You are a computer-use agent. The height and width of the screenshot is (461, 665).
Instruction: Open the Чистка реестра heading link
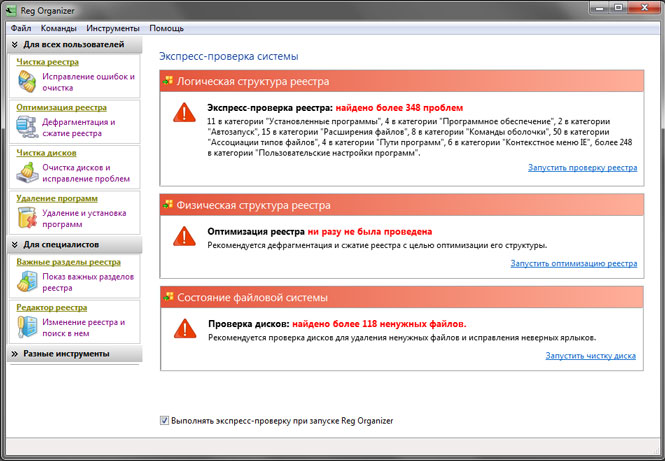48,62
